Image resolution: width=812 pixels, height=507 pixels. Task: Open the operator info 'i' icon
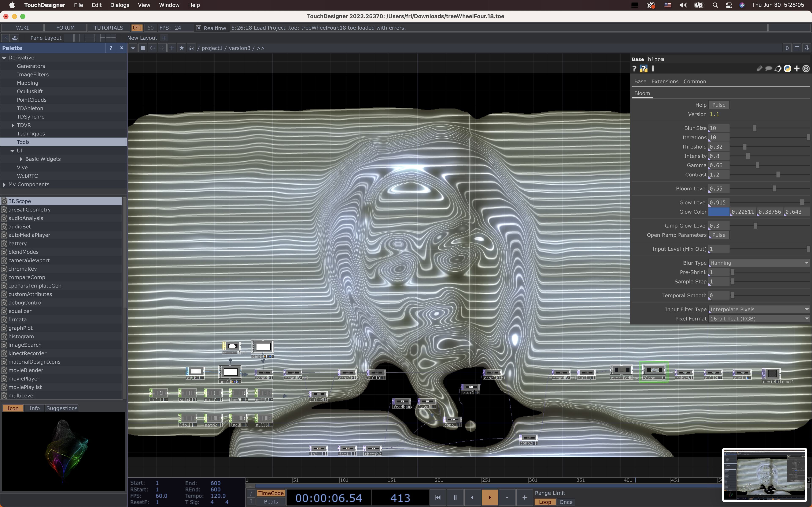click(653, 69)
